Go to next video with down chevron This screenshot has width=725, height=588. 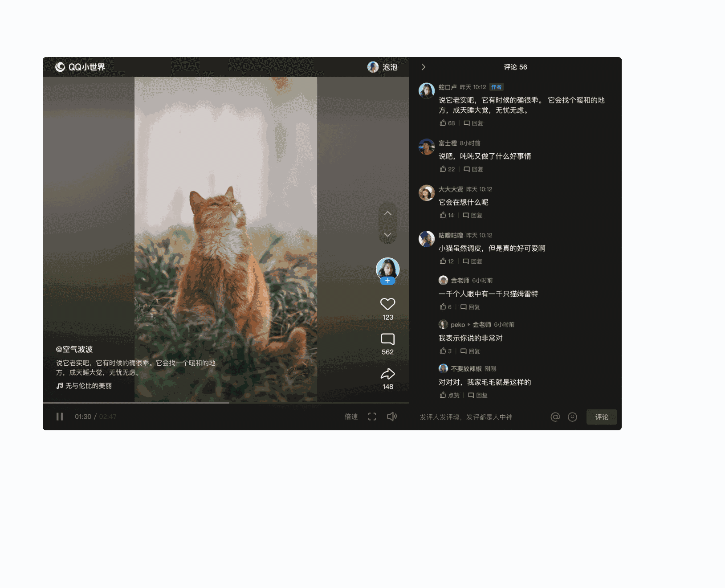click(x=387, y=235)
